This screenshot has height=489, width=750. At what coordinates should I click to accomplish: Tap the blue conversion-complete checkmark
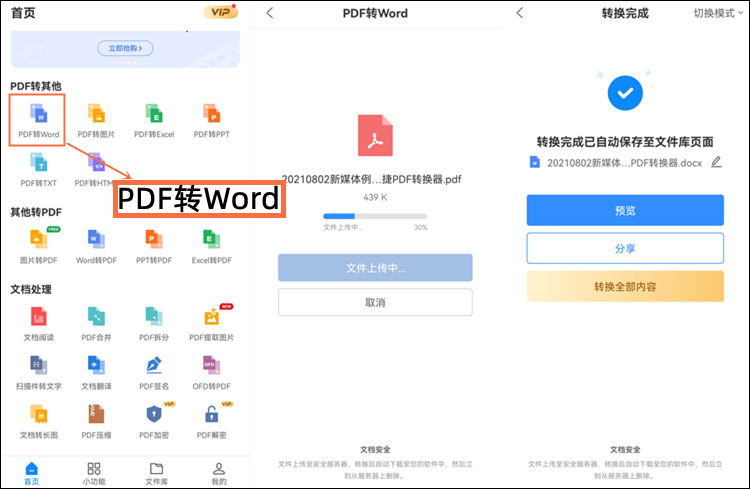[625, 93]
